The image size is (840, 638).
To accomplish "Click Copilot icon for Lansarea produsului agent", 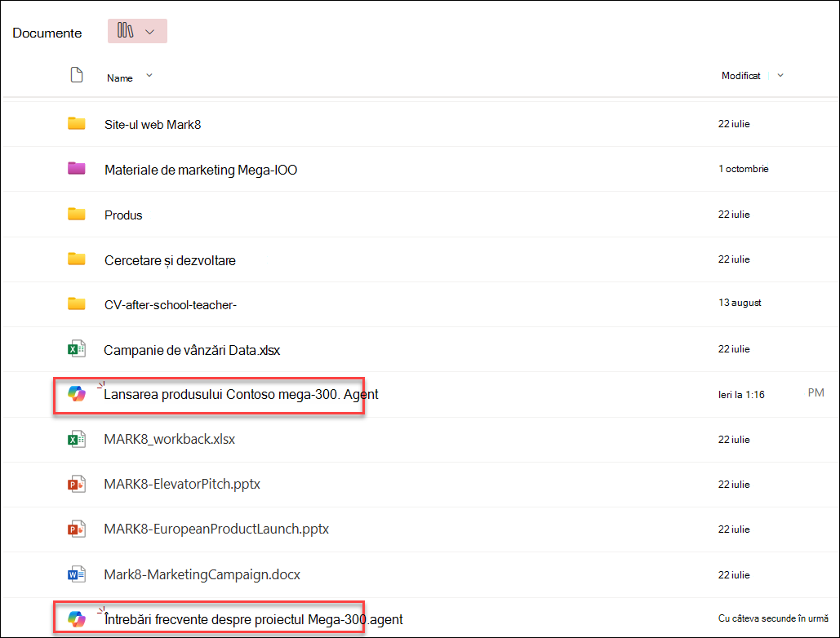I will click(x=77, y=394).
